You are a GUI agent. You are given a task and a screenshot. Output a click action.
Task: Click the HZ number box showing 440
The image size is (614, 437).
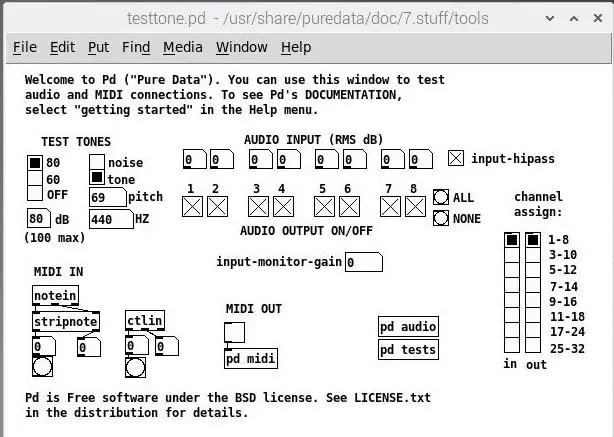[111, 219]
